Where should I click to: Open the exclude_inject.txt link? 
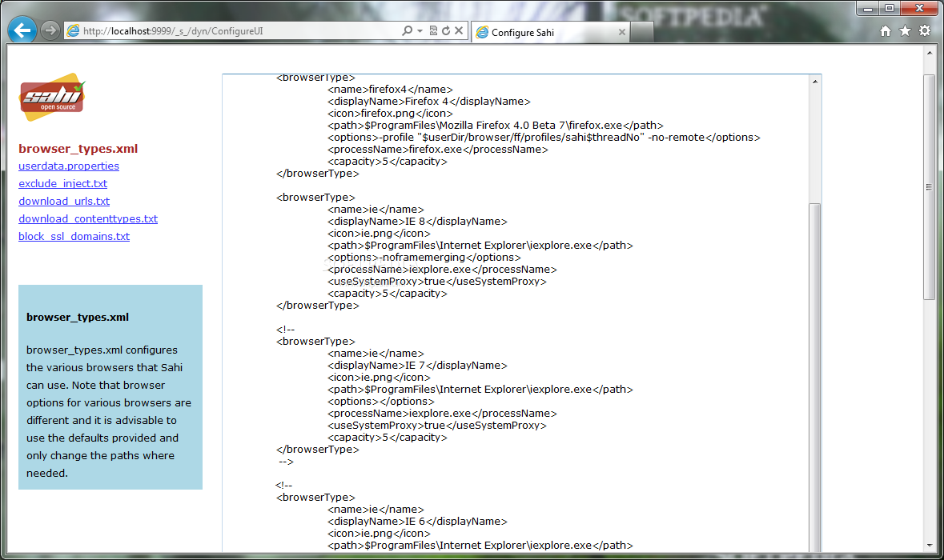pos(62,183)
